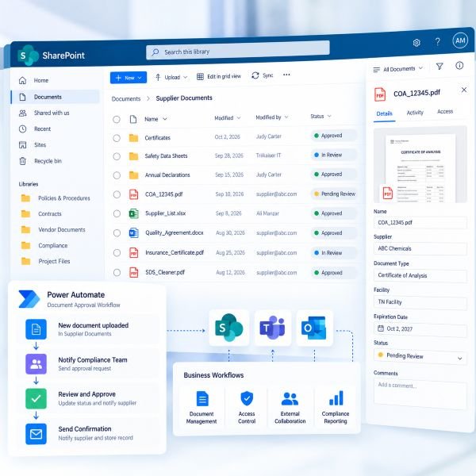Click into the Search this library box
The image size is (476, 476).
coord(238,52)
